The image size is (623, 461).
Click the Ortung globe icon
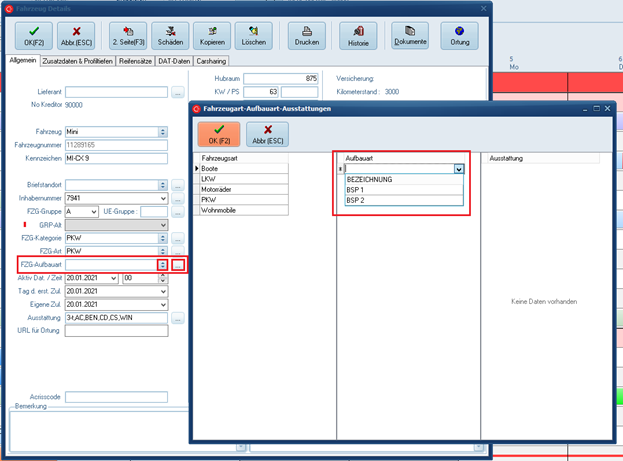point(458,35)
